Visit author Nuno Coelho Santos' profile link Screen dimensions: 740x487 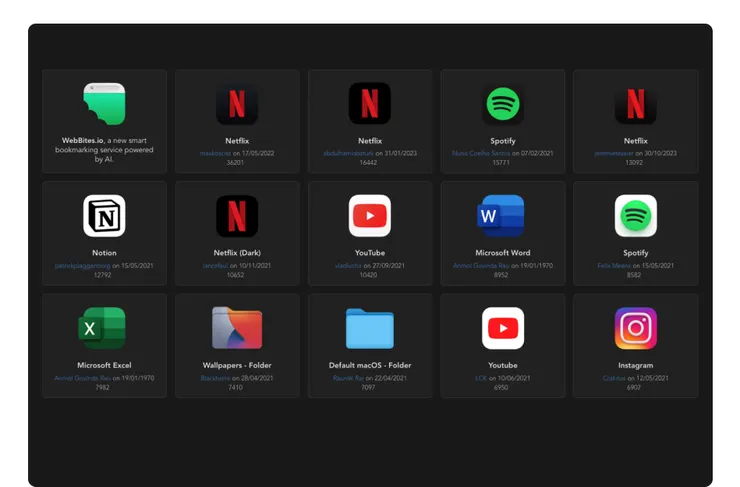click(x=480, y=153)
